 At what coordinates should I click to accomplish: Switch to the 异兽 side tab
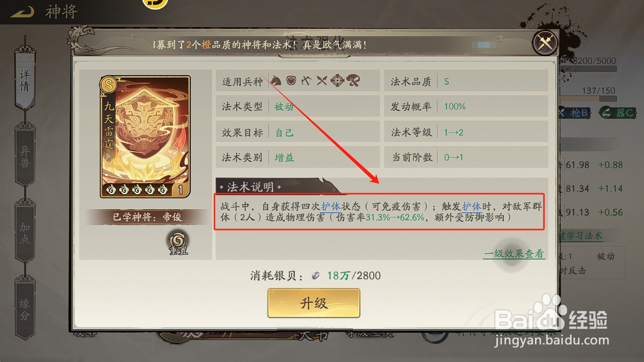point(24,155)
